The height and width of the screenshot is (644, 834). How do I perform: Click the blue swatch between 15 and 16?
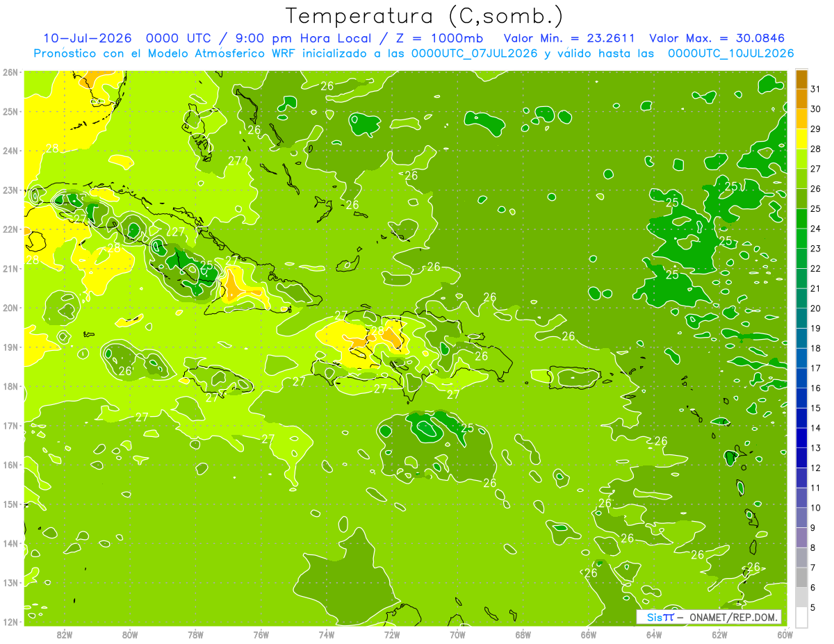(x=801, y=398)
